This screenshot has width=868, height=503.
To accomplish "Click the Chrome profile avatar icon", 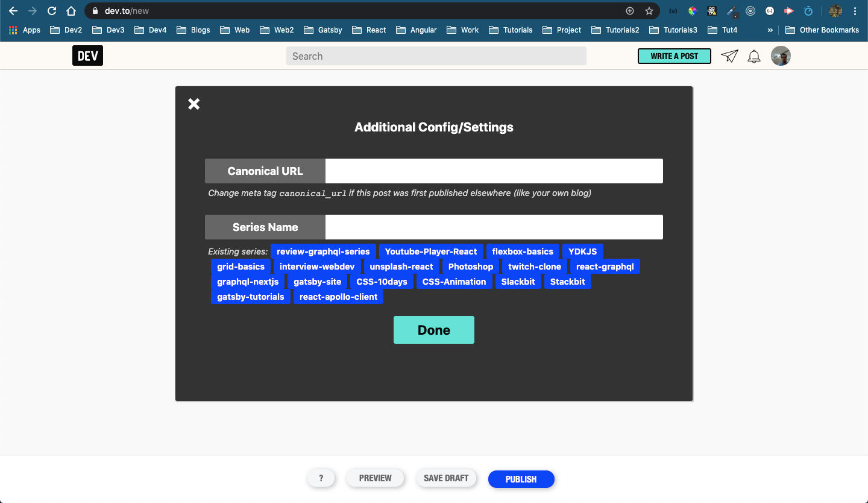I will pos(835,11).
